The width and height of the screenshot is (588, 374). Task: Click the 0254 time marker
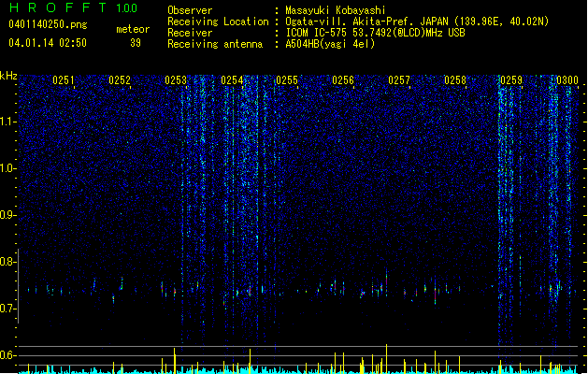pos(232,79)
